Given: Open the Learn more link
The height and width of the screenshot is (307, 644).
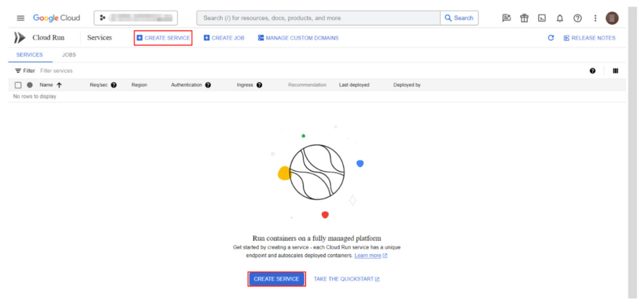Looking at the screenshot, I should tap(368, 256).
